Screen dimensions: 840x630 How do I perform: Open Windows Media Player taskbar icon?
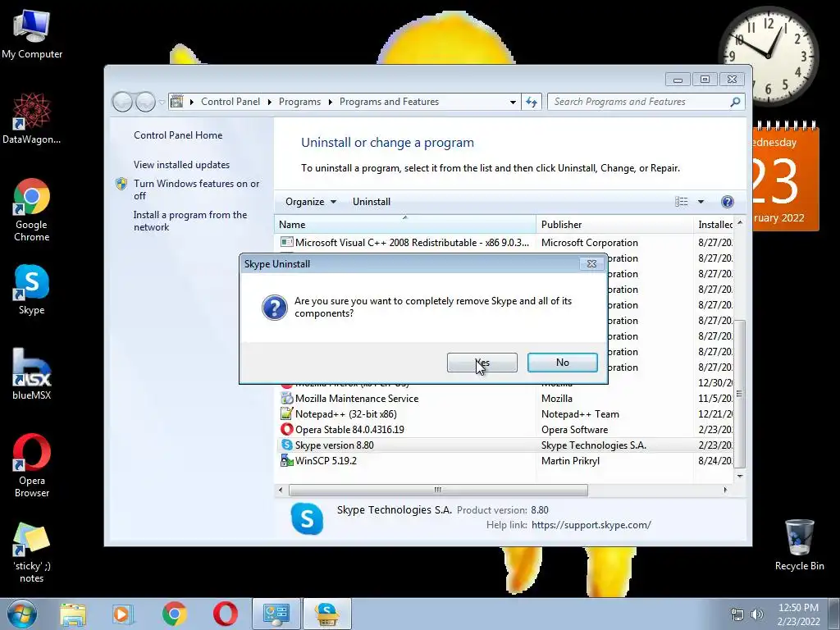[122, 614]
